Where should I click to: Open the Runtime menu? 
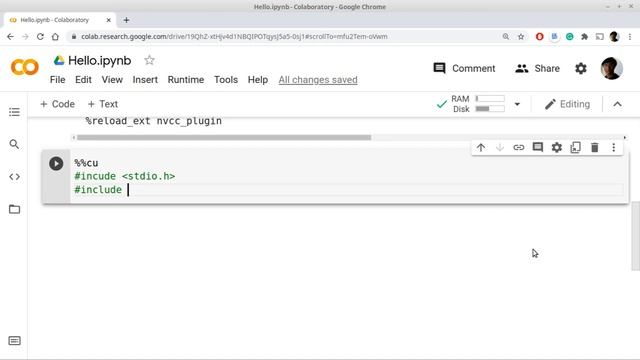(186, 80)
